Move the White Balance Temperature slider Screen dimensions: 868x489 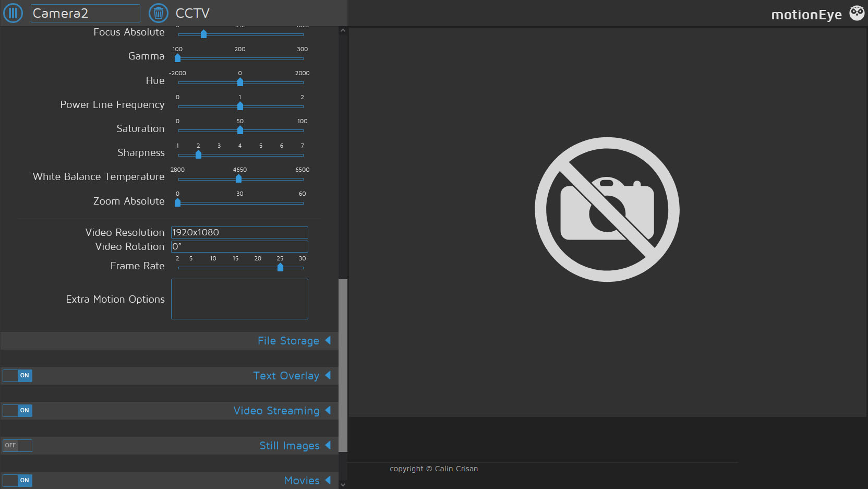tap(238, 178)
